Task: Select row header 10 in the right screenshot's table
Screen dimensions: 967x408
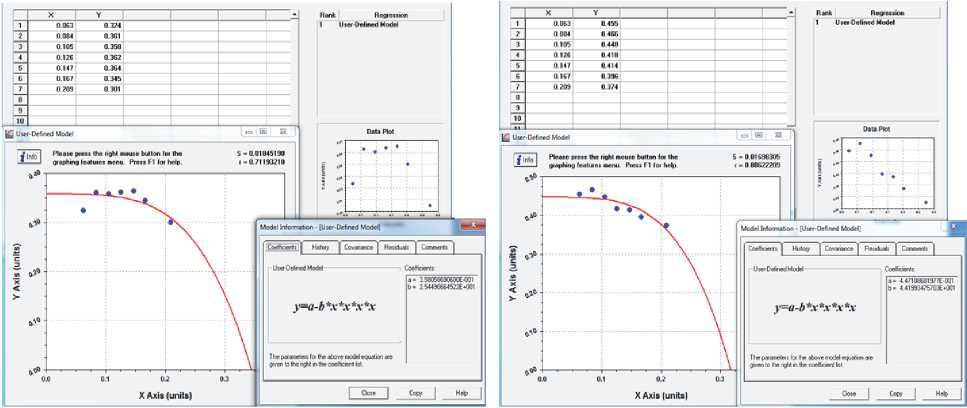Action: click(517, 118)
